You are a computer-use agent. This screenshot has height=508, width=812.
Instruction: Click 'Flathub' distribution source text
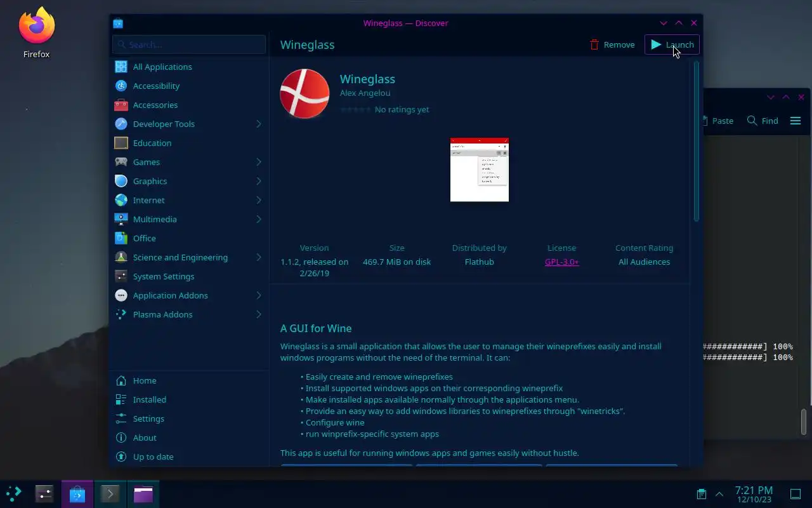(x=480, y=262)
